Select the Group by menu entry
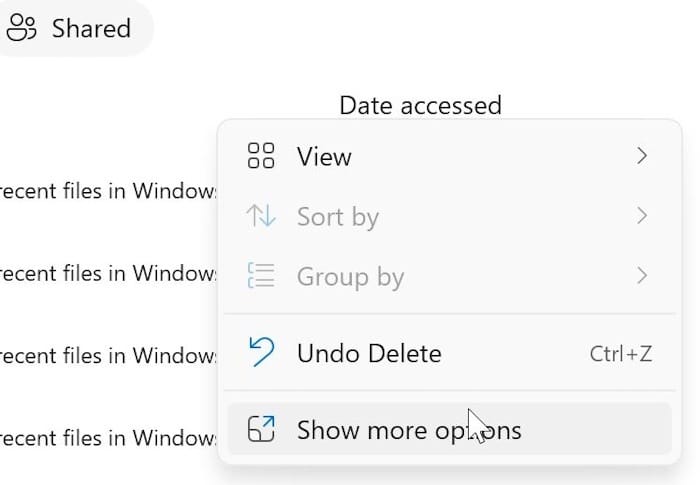 coord(350,277)
